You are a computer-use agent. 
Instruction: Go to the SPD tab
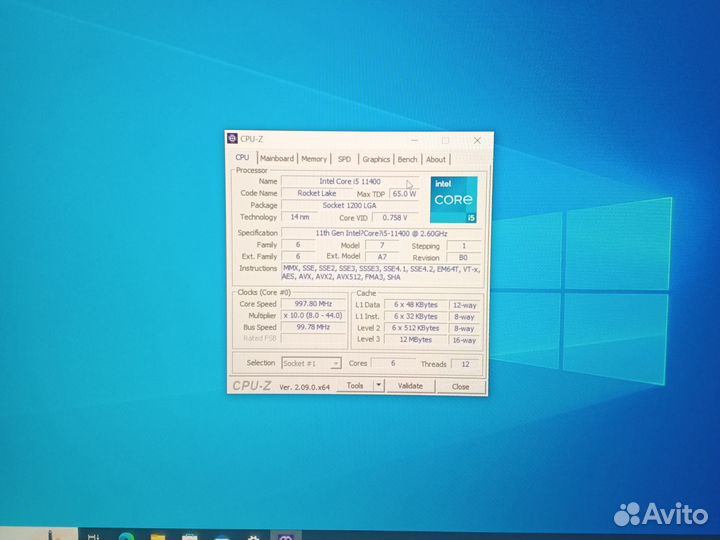click(344, 158)
